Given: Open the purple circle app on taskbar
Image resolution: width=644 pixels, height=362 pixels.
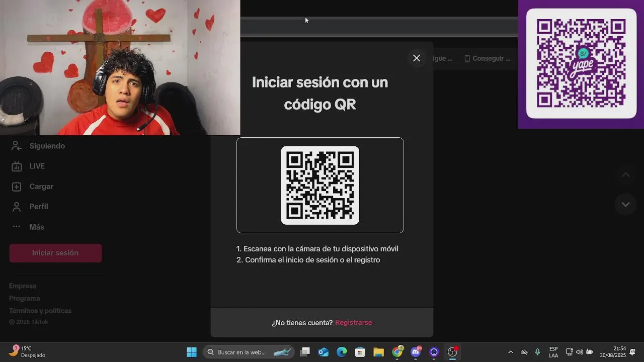Looking at the screenshot, I should [x=434, y=352].
